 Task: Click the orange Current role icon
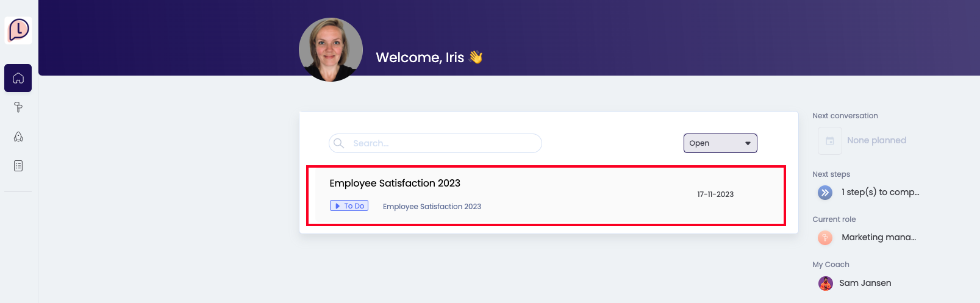coord(824,238)
